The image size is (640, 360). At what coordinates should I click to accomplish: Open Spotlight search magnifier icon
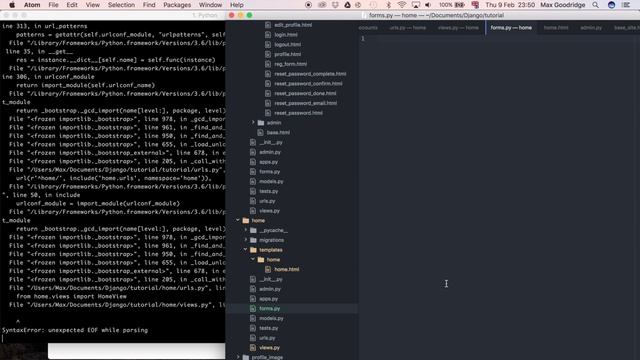point(596,5)
